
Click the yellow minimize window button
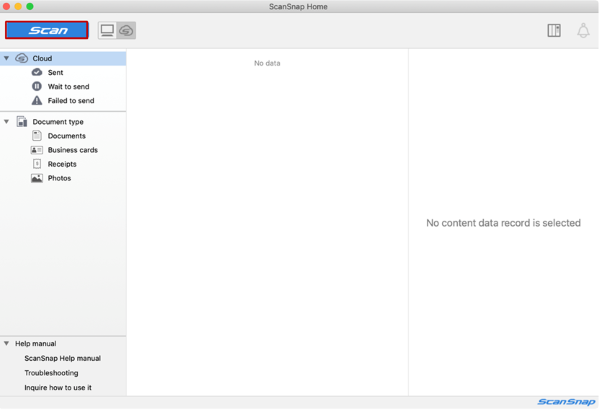[x=18, y=7]
